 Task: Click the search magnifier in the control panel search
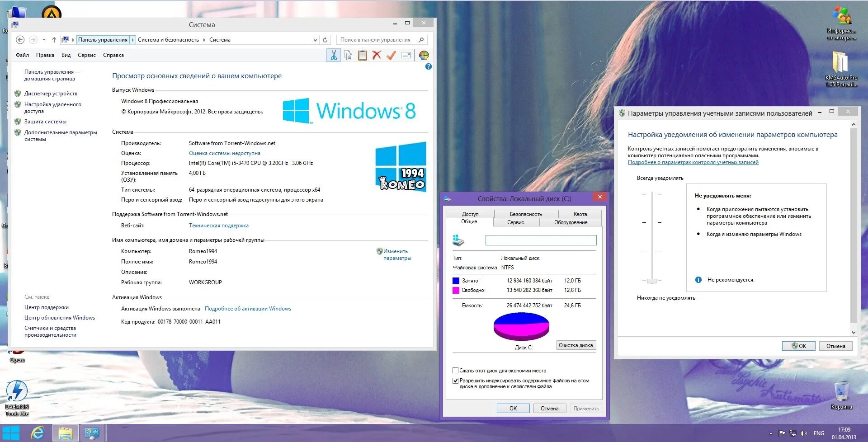[x=421, y=40]
